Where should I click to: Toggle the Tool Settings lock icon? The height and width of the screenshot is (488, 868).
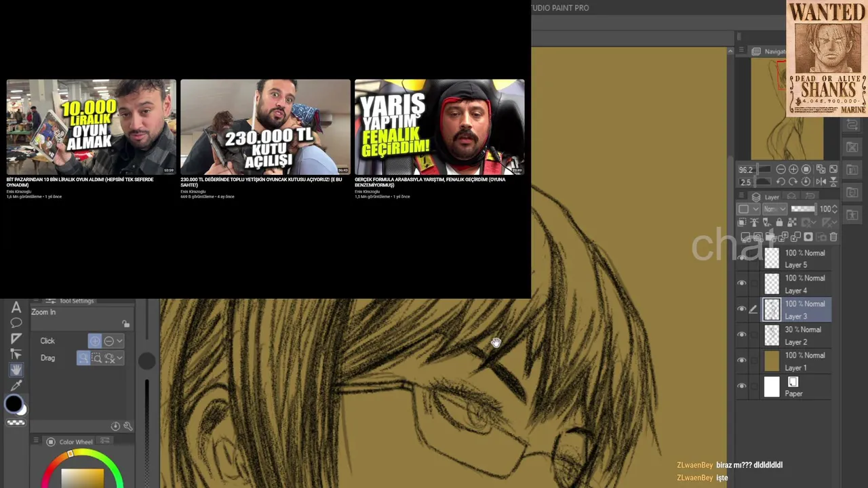(x=125, y=324)
